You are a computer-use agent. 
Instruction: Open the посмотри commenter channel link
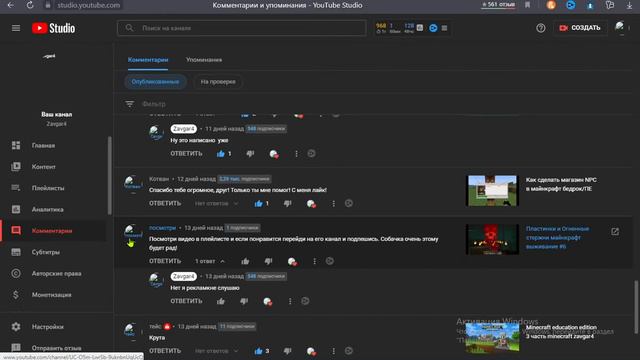(x=162, y=228)
